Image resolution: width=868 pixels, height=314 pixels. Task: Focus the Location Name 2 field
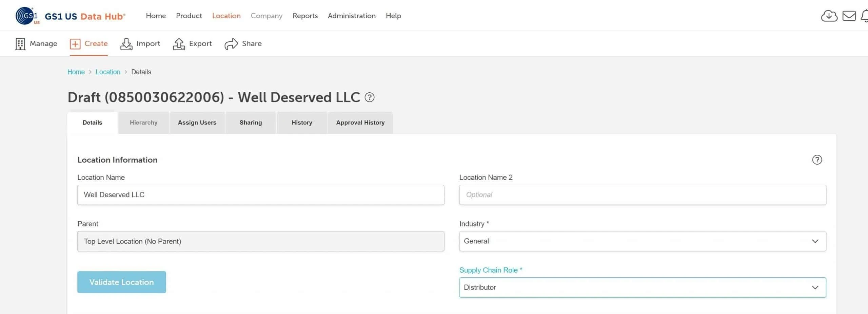[x=643, y=195]
